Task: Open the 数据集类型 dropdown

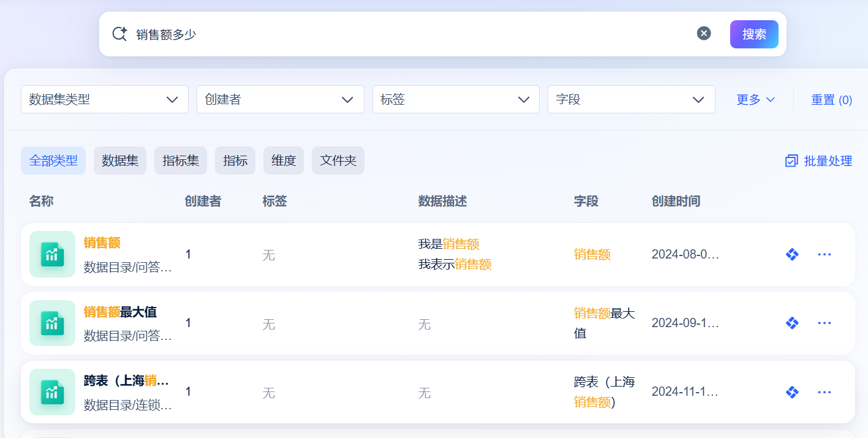Action: coord(105,99)
